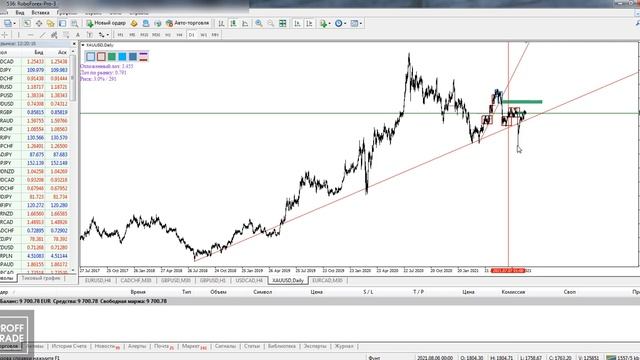Image resolution: width=640 pixels, height=360 pixels.
Task: Click the cyan chart swatch
Action: [122, 56]
